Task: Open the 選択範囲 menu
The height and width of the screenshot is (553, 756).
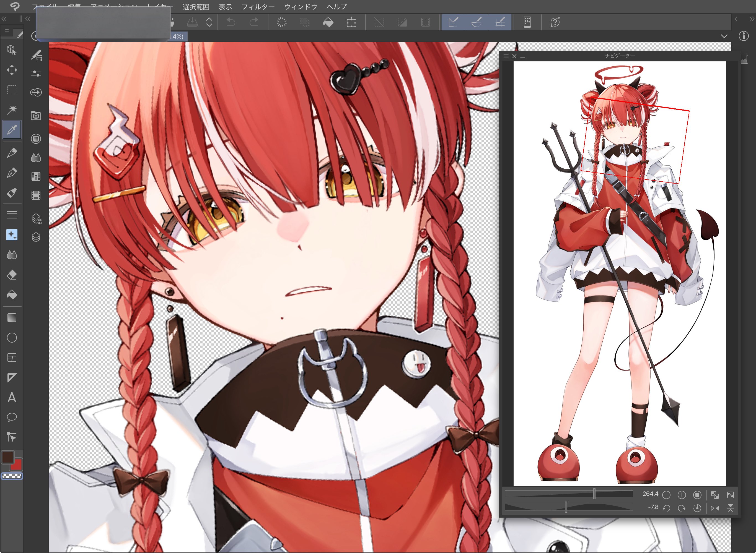Action: click(196, 7)
